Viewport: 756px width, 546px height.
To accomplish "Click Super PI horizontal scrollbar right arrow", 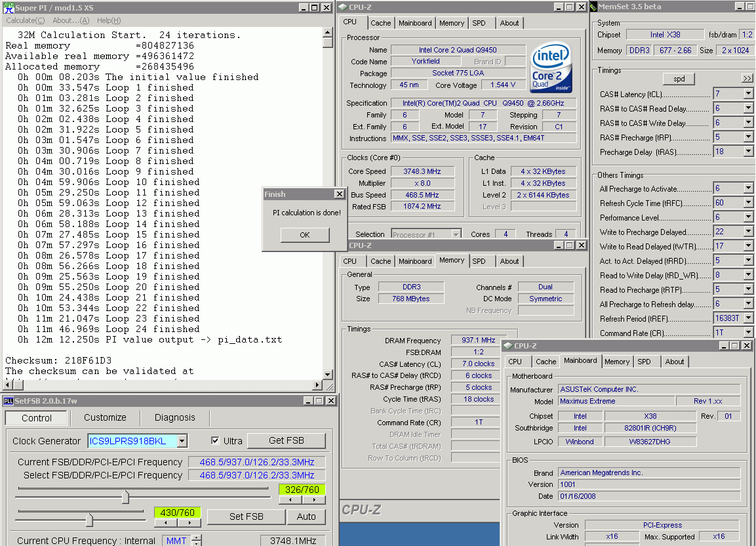I will point(317,385).
